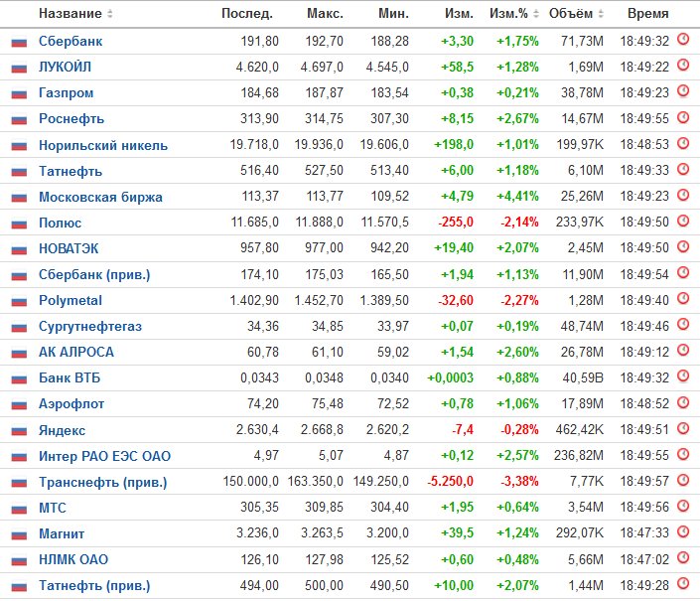The height and width of the screenshot is (601, 700).
Task: Select the -2,27% change value
Action: click(x=519, y=300)
